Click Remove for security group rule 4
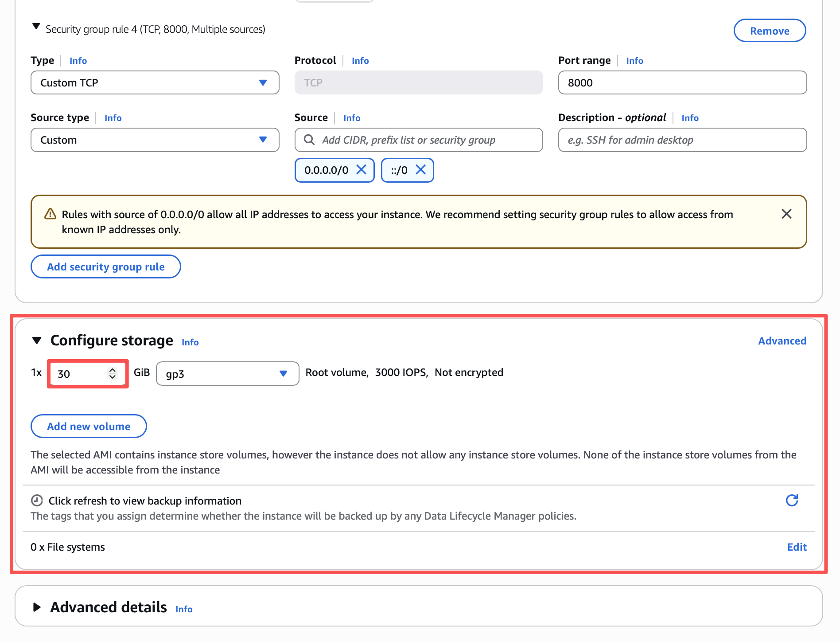The width and height of the screenshot is (840, 642). tap(769, 31)
